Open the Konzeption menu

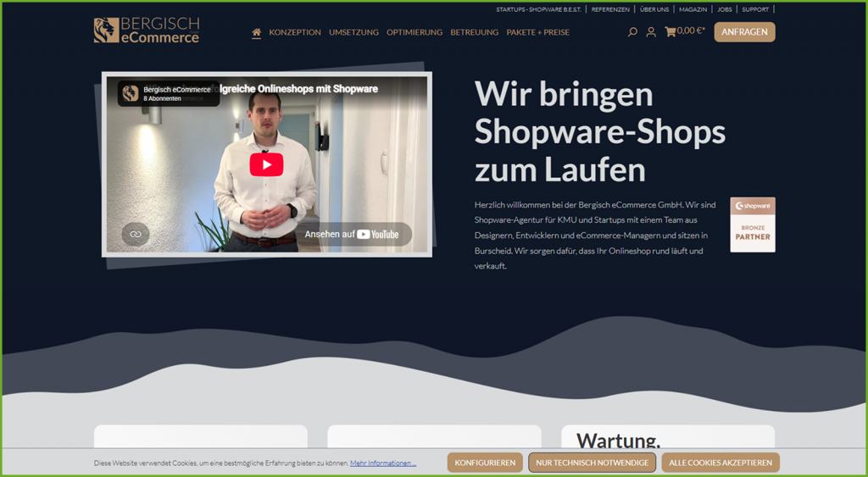click(x=295, y=32)
